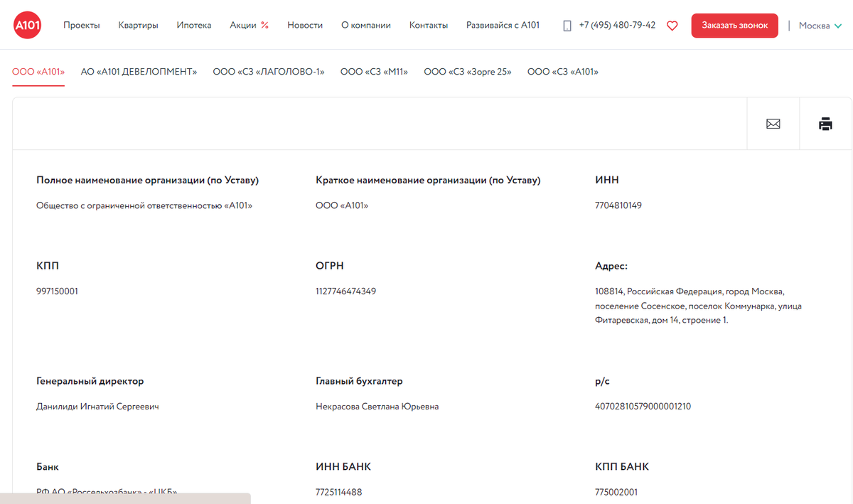This screenshot has height=504, width=853.
Task: Click full name Общество с ограниченной ответственностью «А101»
Action: (x=144, y=205)
